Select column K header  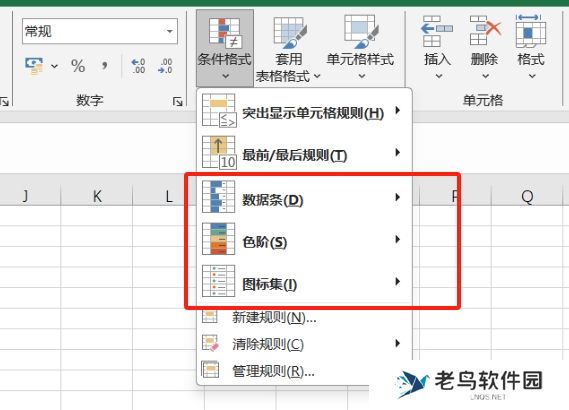pyautogui.click(x=97, y=197)
